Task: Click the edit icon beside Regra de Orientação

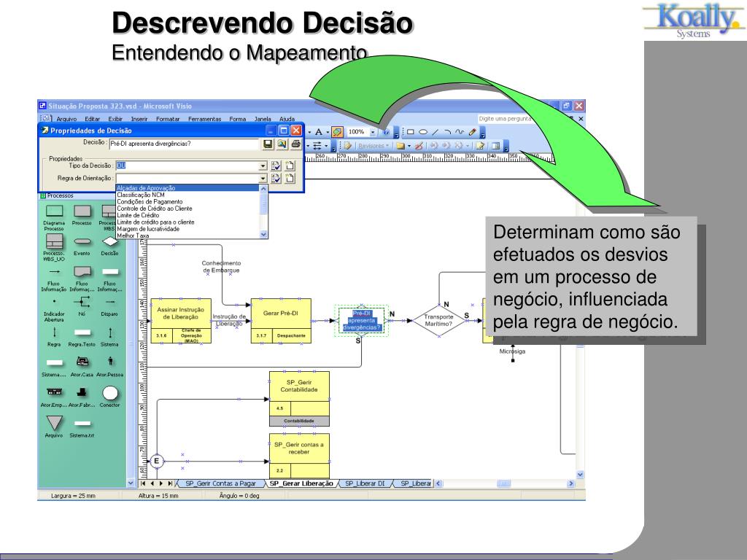Action: (276, 178)
